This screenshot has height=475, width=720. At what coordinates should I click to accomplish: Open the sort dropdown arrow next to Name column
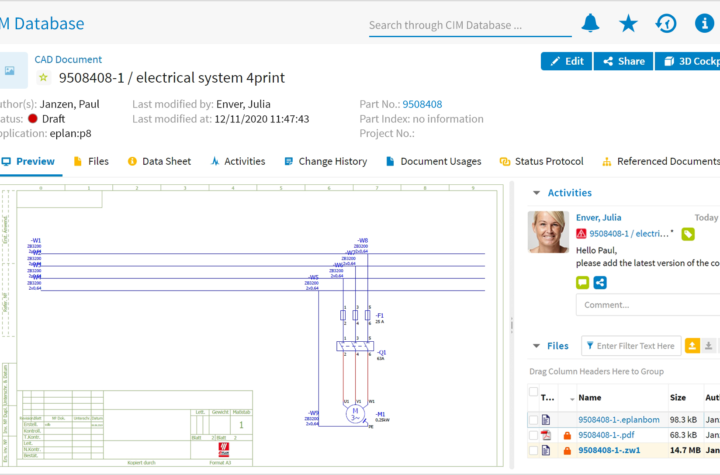tap(572, 399)
